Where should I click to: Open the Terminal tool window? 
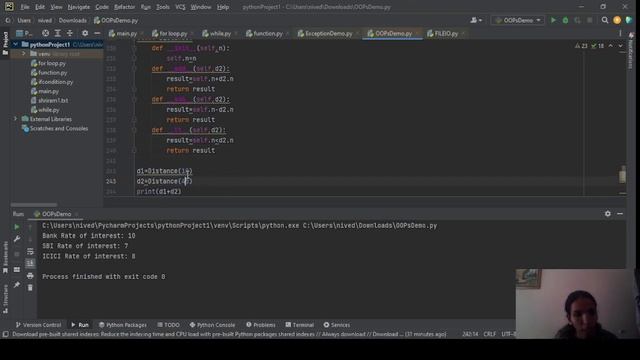300,325
